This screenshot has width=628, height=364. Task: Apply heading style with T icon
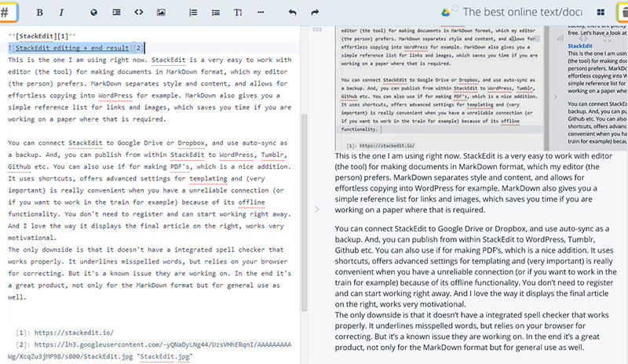(238, 13)
